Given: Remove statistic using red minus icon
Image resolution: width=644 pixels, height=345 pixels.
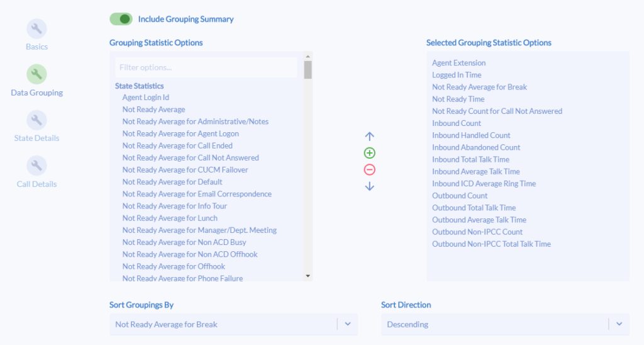Looking at the screenshot, I should (x=370, y=169).
